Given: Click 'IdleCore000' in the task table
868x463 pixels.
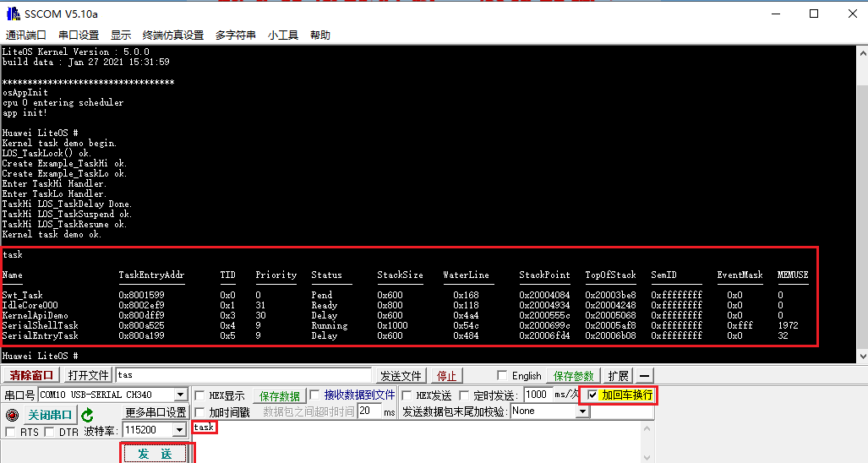Looking at the screenshot, I should (x=30, y=305).
